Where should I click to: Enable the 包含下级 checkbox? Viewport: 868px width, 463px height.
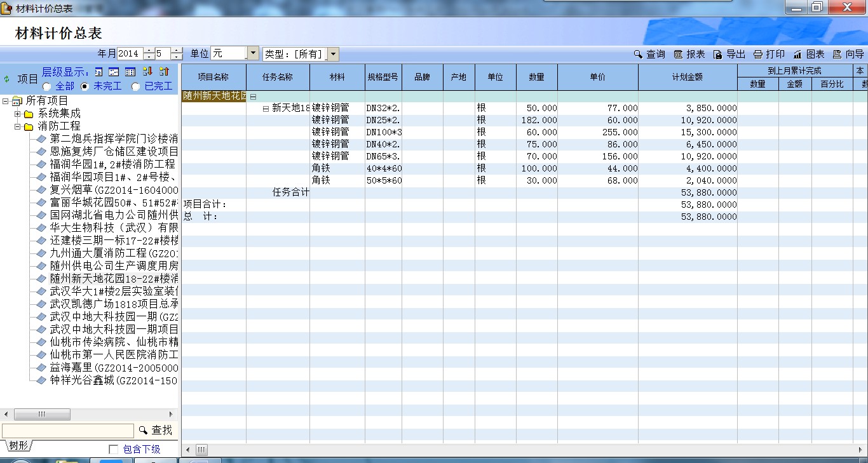click(x=114, y=450)
